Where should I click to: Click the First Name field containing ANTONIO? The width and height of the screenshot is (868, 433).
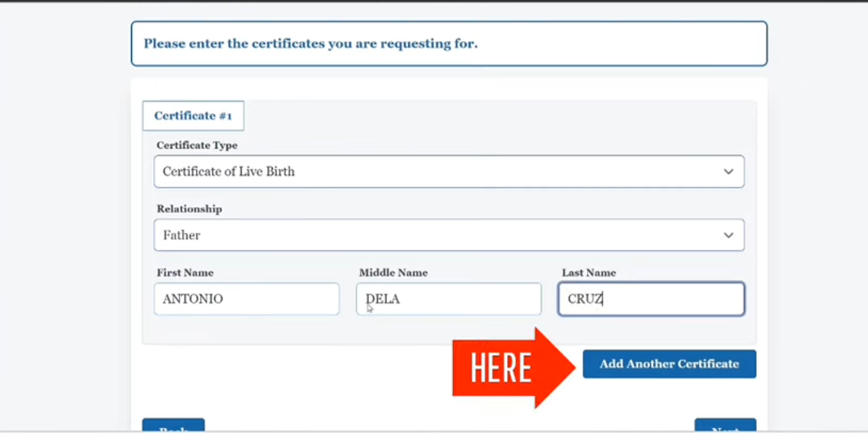coord(246,298)
